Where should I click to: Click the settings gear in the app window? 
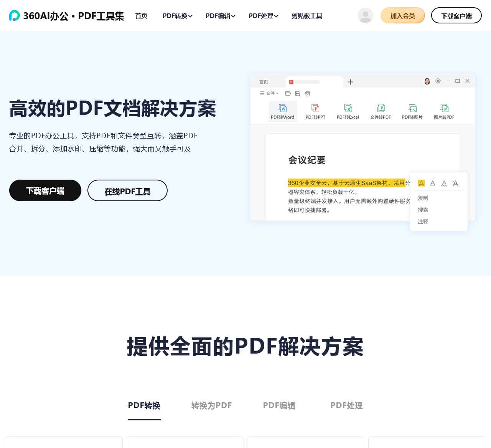[x=438, y=81]
